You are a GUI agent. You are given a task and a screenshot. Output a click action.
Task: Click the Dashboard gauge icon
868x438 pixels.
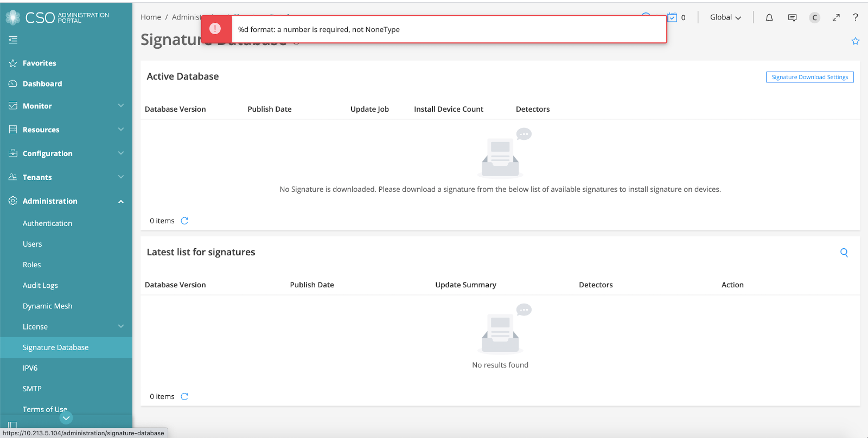(13, 83)
